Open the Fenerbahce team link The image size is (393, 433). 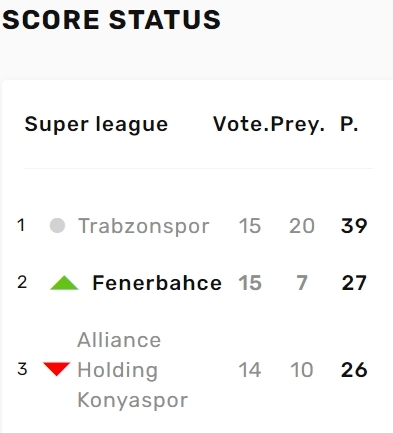tap(157, 283)
